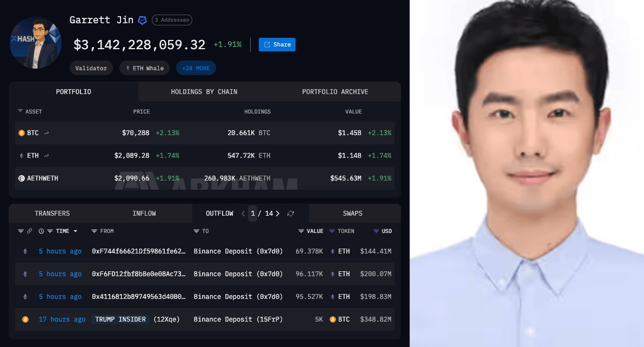Screen dimensions: 644x347
Task: Open BTC price trend chart icon
Action: coord(46,133)
